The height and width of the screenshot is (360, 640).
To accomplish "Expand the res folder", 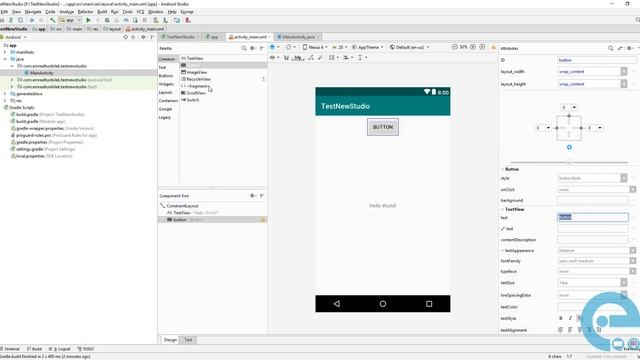I will coord(5,100).
